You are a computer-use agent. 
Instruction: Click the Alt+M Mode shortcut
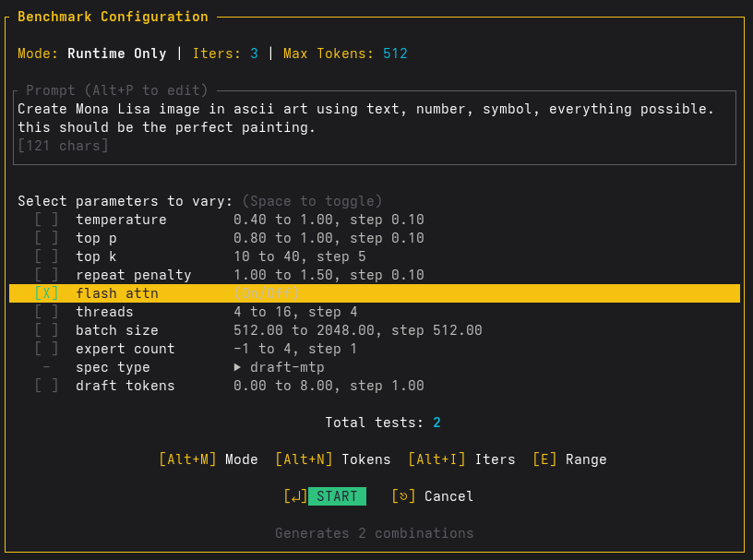[209, 459]
